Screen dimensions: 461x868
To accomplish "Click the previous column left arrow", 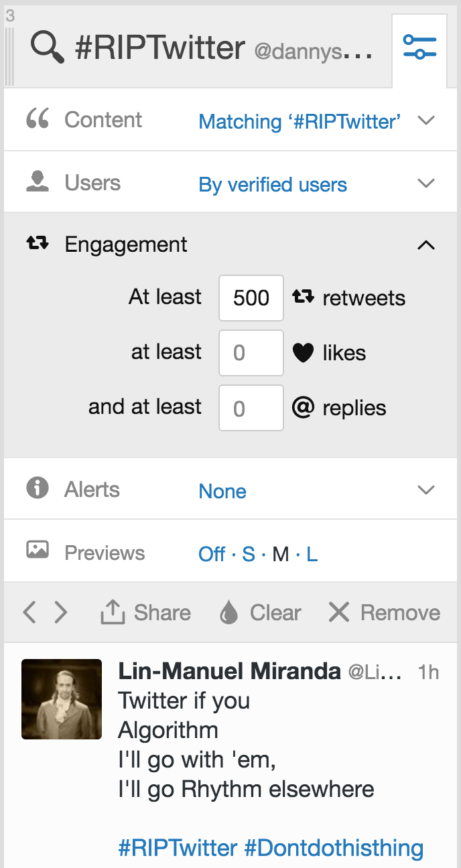I will click(x=29, y=612).
